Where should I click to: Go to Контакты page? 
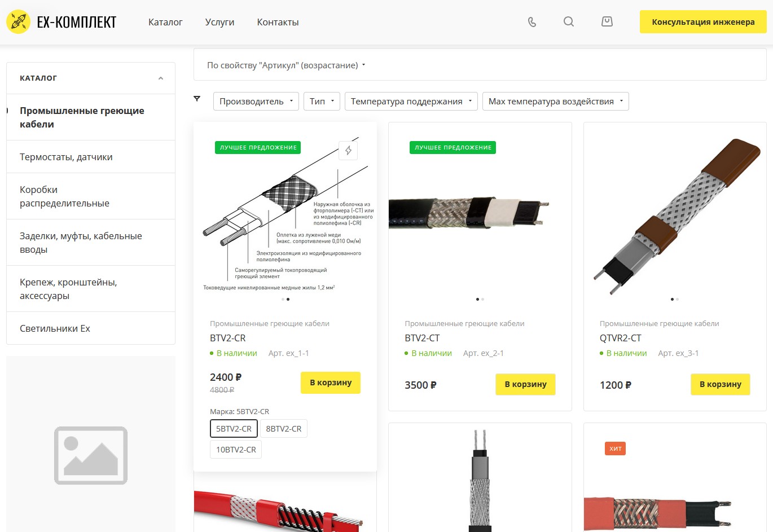pyautogui.click(x=278, y=22)
